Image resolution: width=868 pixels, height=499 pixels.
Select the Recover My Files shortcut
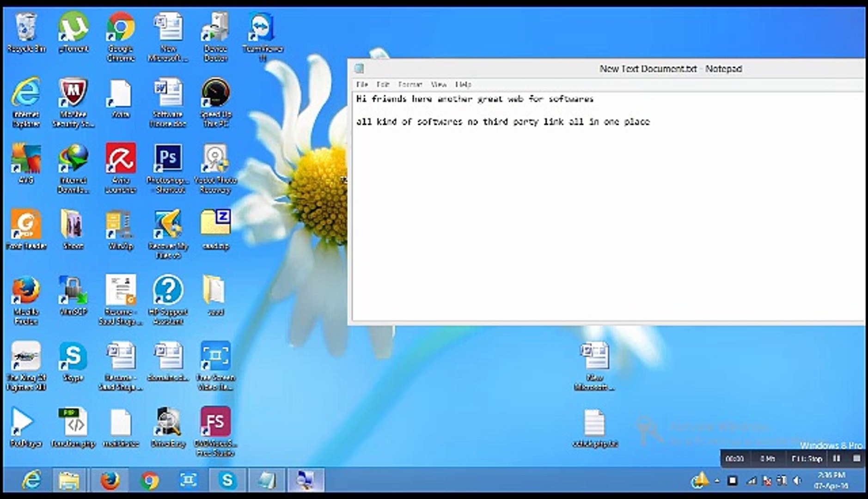[x=168, y=234]
